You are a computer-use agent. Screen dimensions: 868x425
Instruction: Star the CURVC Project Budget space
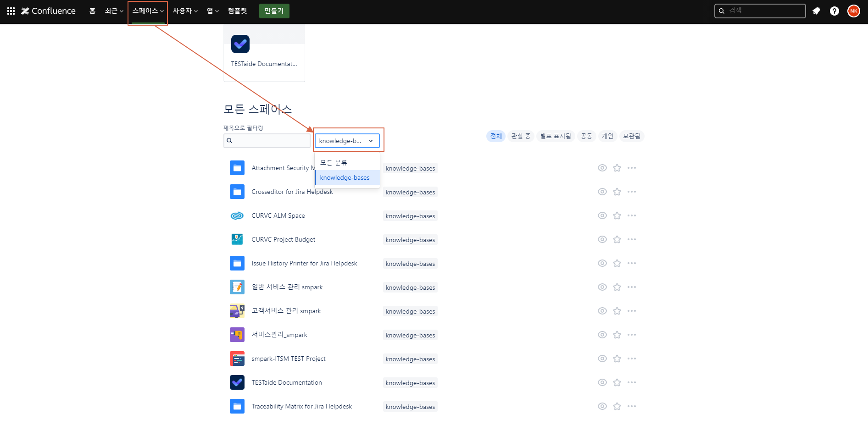click(617, 239)
